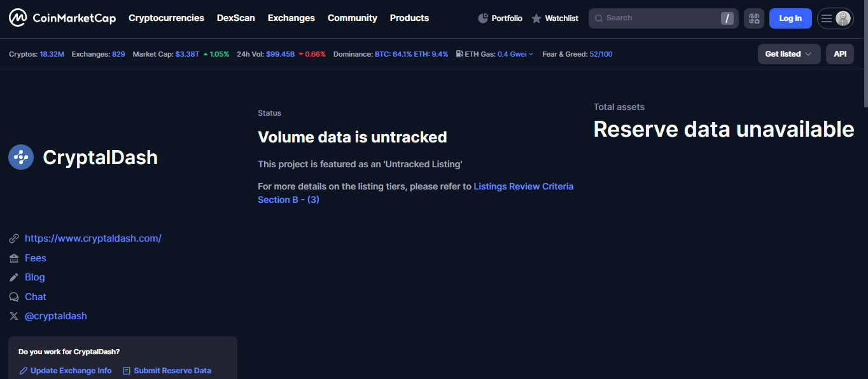The image size is (868, 379).
Task: Click the Fear & Greed 52/100 value
Action: click(601, 54)
